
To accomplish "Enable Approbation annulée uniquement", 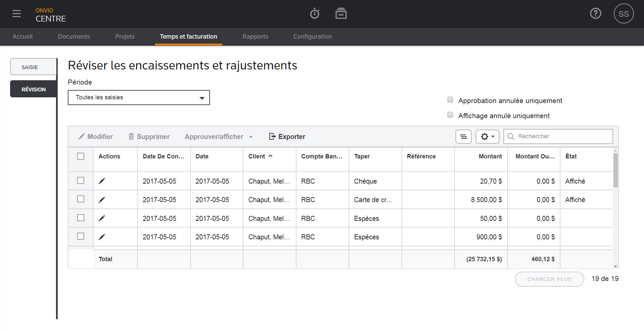I will tap(450, 100).
